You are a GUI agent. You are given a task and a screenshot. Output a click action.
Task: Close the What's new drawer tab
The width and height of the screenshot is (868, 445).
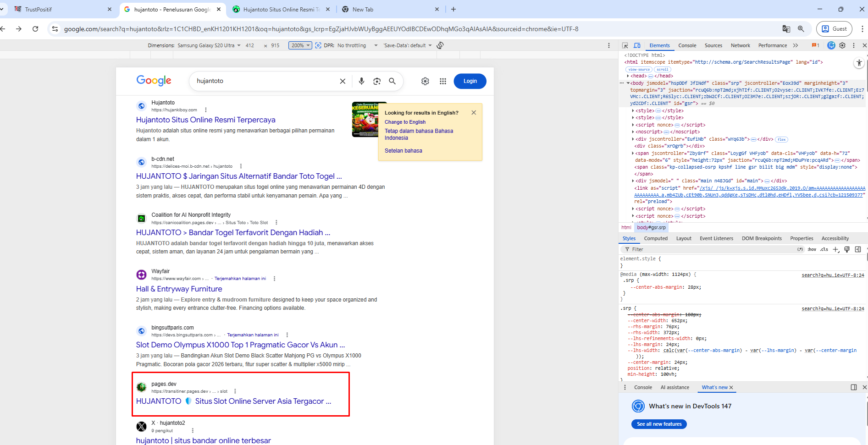731,388
